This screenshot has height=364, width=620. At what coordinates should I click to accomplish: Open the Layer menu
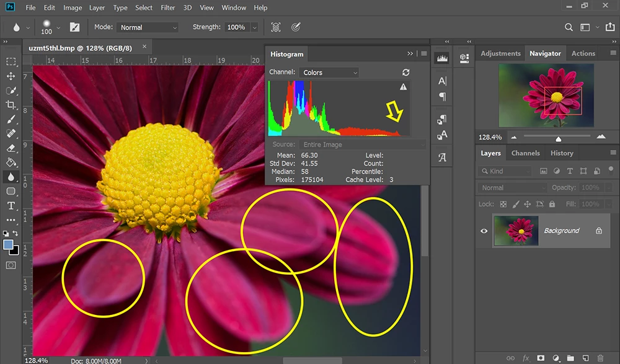pos(97,7)
